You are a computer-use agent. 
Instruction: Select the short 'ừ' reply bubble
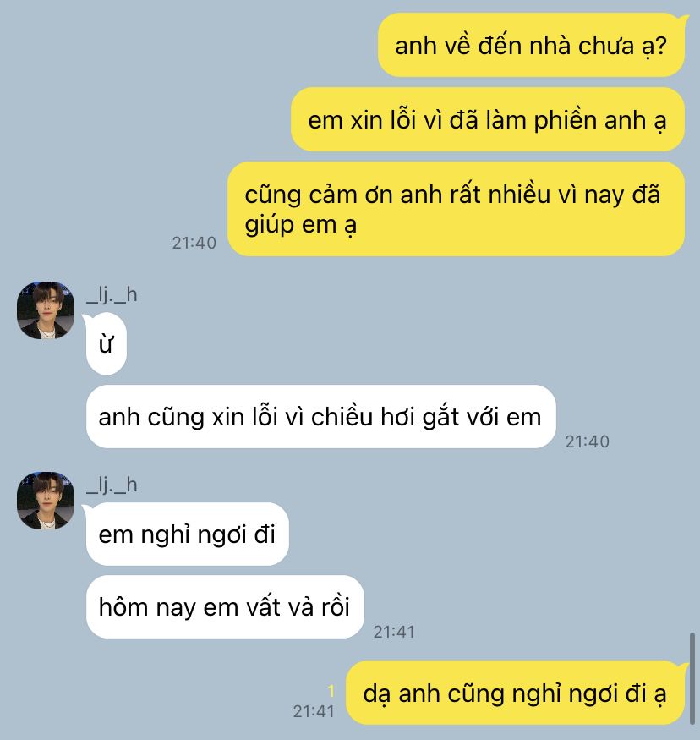(107, 344)
